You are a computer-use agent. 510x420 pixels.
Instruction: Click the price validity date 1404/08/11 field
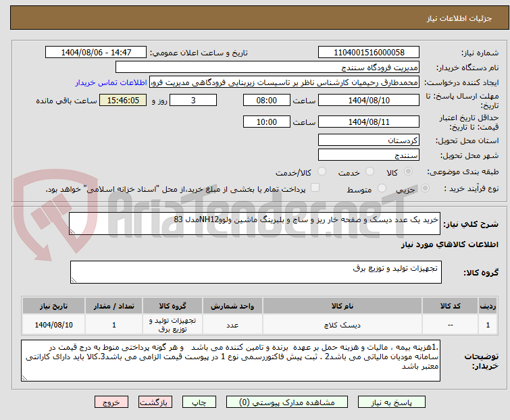click(369, 122)
